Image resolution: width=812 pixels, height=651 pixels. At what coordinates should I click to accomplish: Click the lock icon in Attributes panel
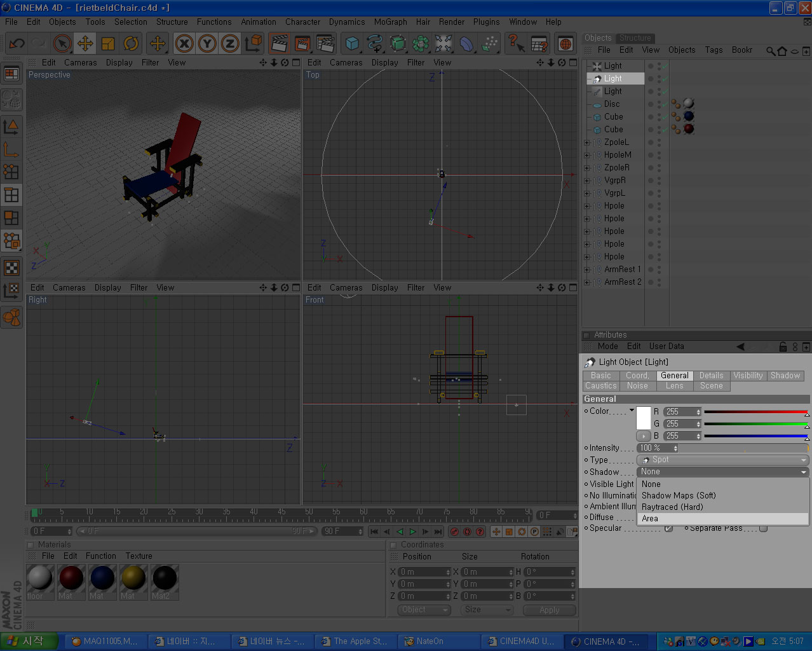tap(783, 346)
